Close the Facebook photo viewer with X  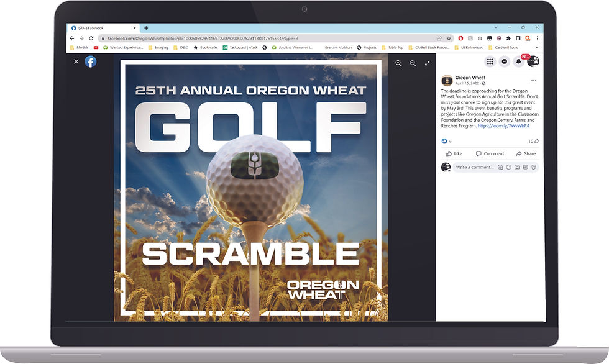(76, 61)
